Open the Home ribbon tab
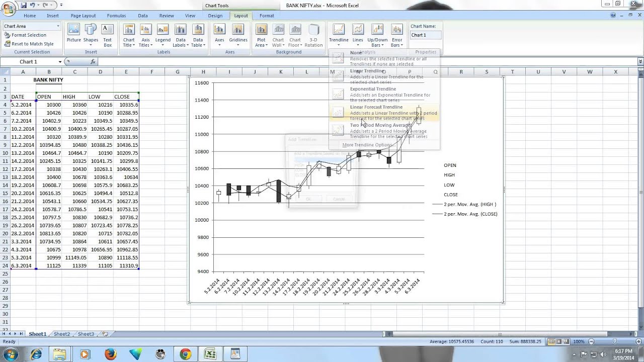The width and height of the screenshot is (644, 362). pyautogui.click(x=30, y=16)
